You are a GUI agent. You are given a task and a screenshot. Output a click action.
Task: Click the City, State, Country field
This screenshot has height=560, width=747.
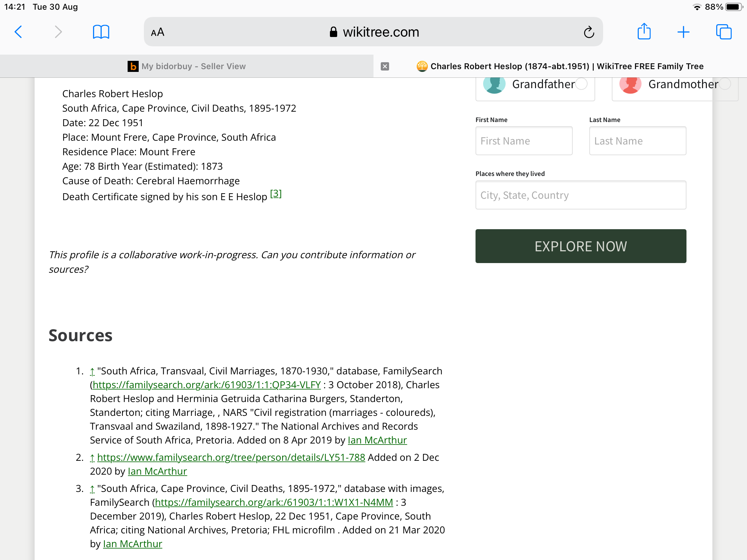coord(580,195)
